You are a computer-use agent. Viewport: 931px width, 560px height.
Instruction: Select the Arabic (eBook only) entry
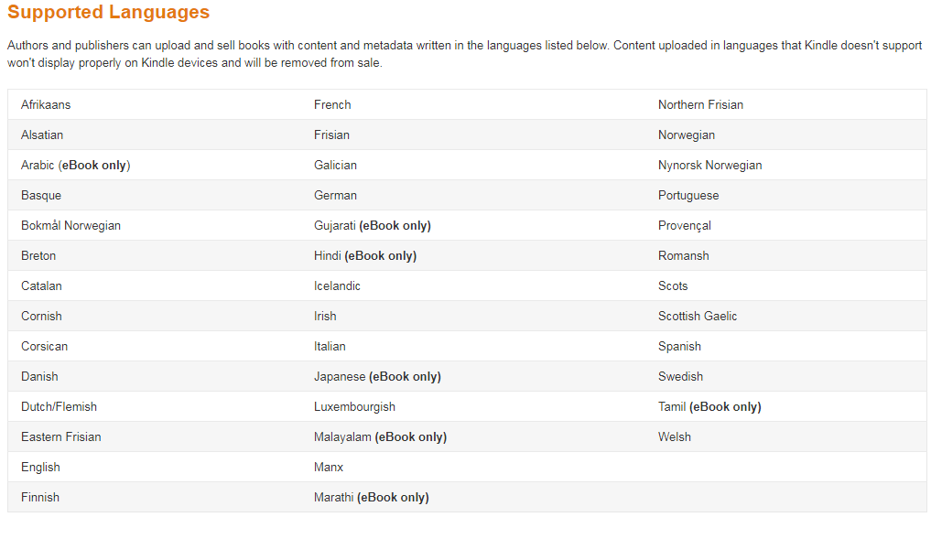click(76, 165)
